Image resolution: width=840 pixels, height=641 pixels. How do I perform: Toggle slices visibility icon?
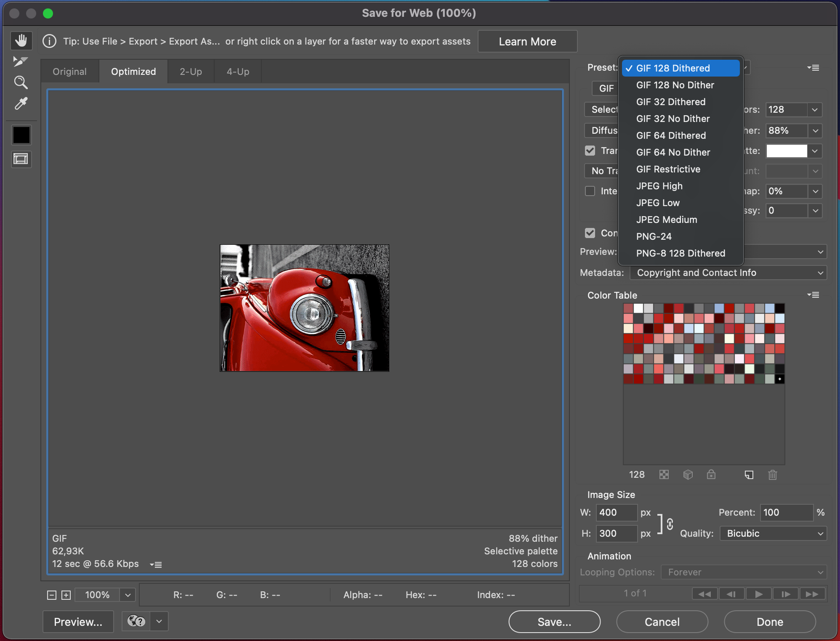pyautogui.click(x=21, y=159)
